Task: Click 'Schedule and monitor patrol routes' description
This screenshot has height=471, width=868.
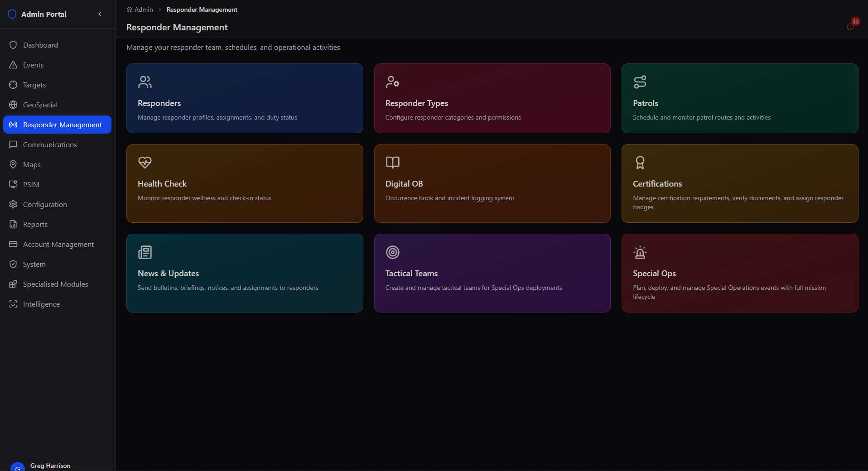Action: point(702,117)
